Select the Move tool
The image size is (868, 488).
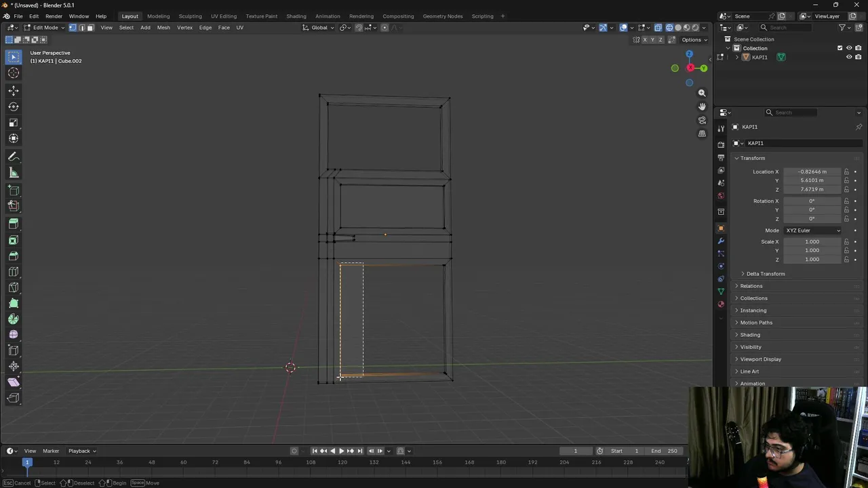tap(14, 90)
